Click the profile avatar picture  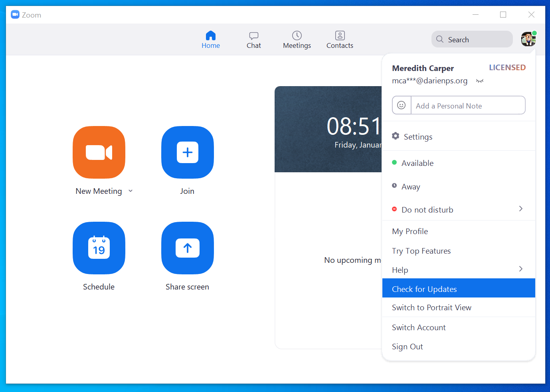(528, 39)
